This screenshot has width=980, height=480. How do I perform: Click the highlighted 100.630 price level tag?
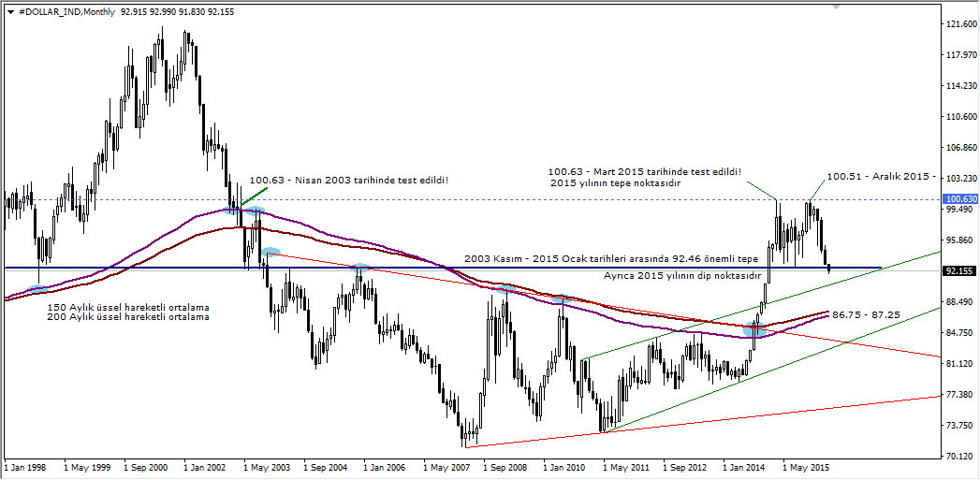coord(961,199)
